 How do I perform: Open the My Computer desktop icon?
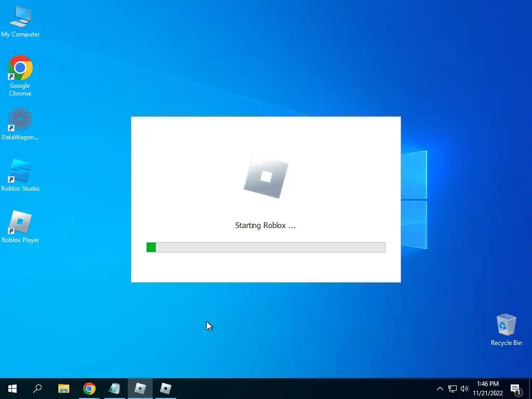coord(20,22)
